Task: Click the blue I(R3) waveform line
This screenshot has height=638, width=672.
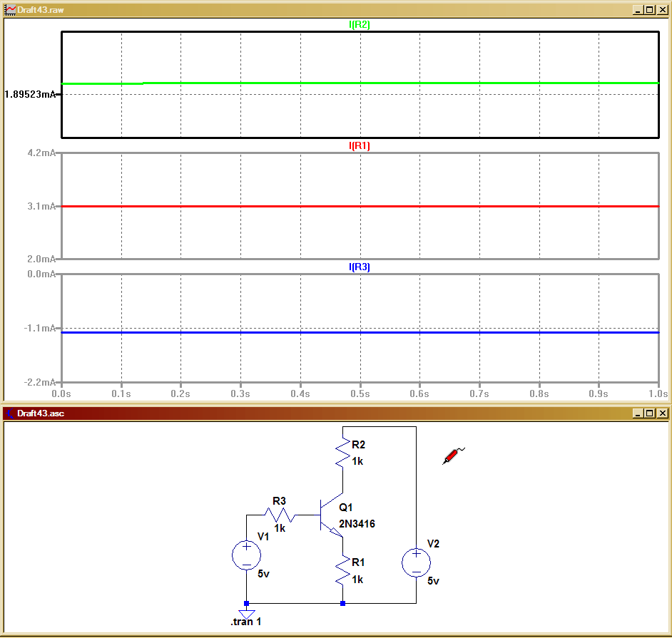Action: tap(360, 332)
